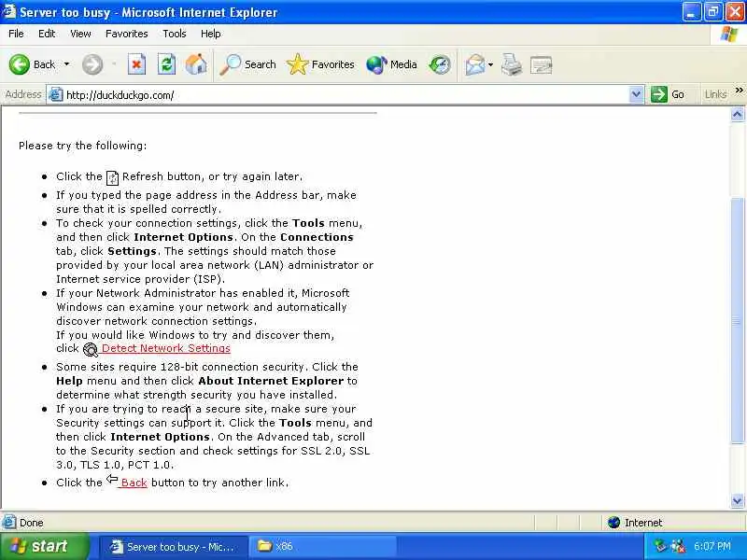Click the Internet Explorer title bar icon
The image size is (747, 560).
(9, 11)
